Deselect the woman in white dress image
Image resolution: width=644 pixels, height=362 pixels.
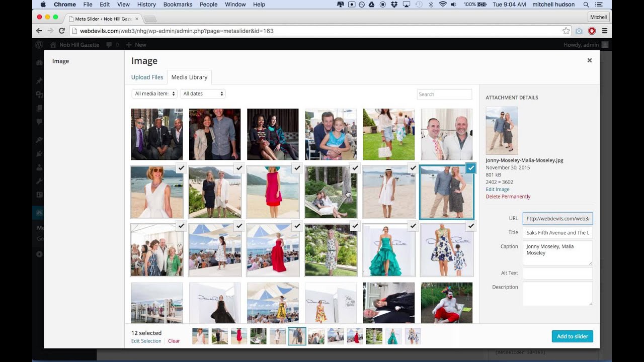pyautogui.click(x=182, y=168)
